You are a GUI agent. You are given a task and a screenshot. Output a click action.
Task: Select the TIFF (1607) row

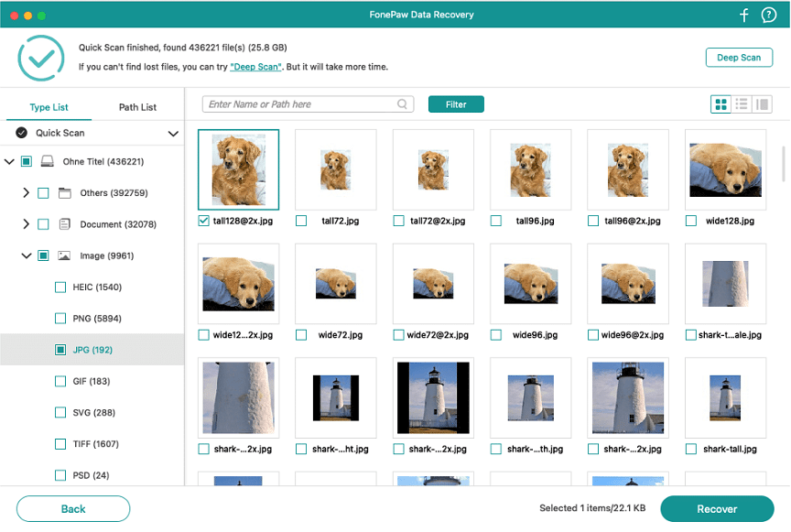coord(92,444)
